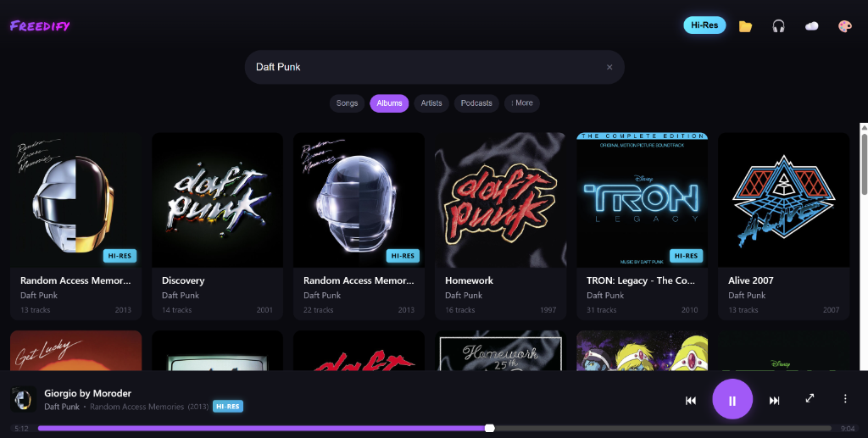Click Daft Punk artist under Alive 2007
The width and height of the screenshot is (868, 438).
[x=747, y=296]
